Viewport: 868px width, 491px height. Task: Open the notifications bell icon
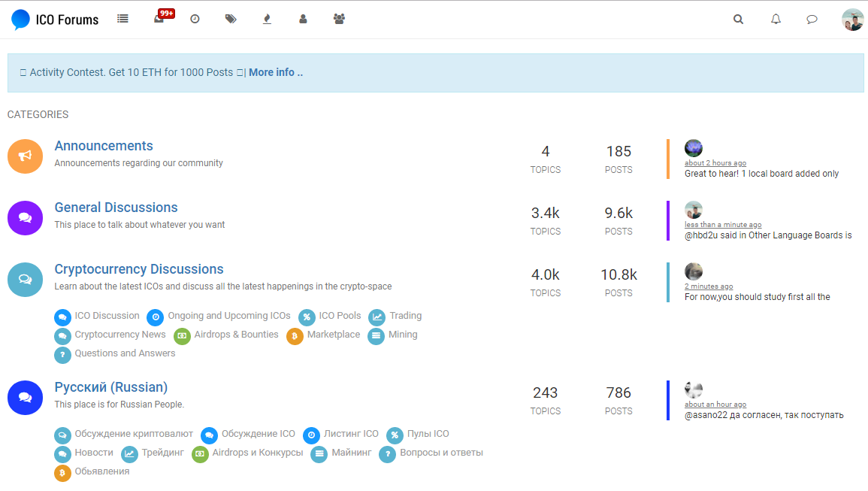click(776, 20)
